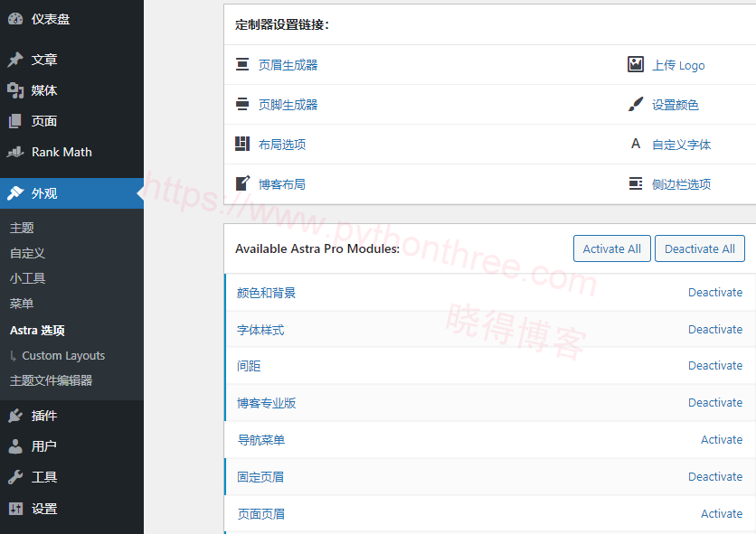Click the edit icon beside 博客布局

click(x=242, y=183)
